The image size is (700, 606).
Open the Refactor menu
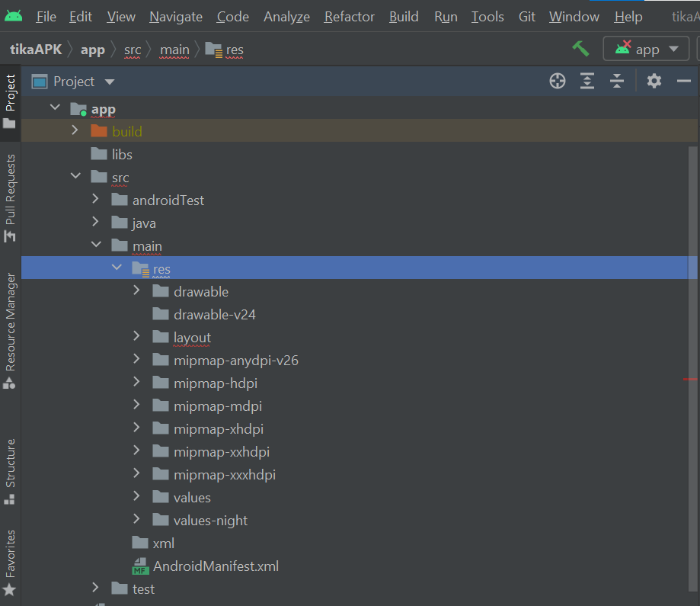click(x=349, y=16)
